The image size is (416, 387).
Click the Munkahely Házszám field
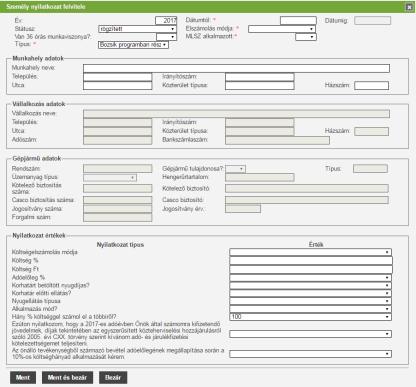(x=371, y=86)
